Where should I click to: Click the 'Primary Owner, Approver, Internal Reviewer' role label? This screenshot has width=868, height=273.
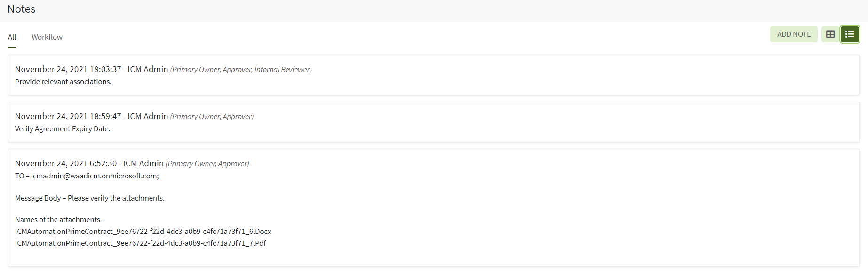[x=241, y=70]
